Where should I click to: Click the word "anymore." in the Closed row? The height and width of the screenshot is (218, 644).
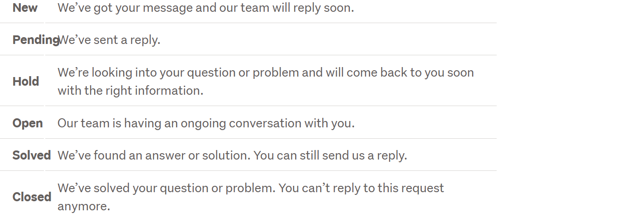[84, 207]
